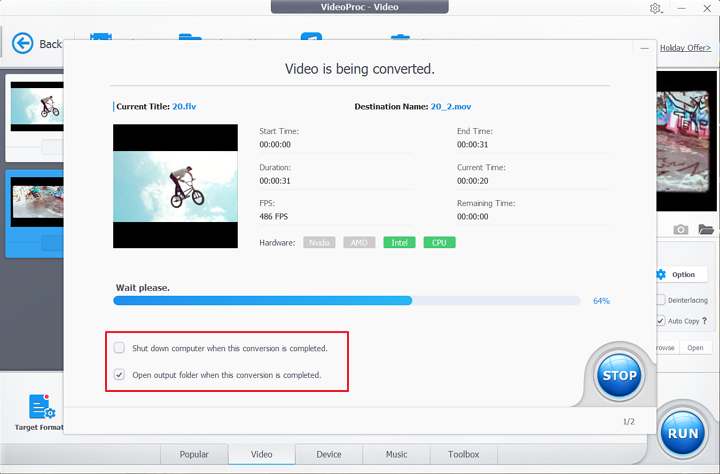The width and height of the screenshot is (720, 474).
Task: Click the 20.flv current title
Action: tap(184, 107)
